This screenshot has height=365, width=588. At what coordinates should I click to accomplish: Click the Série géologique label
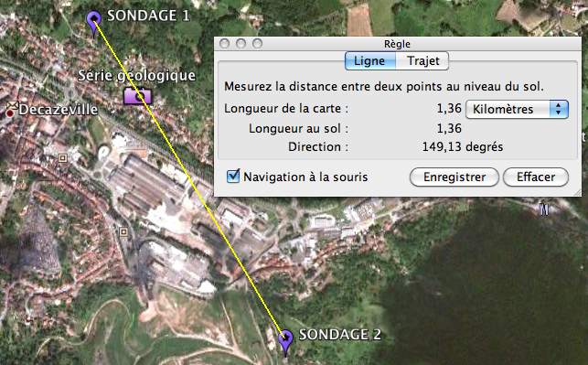tap(137, 75)
